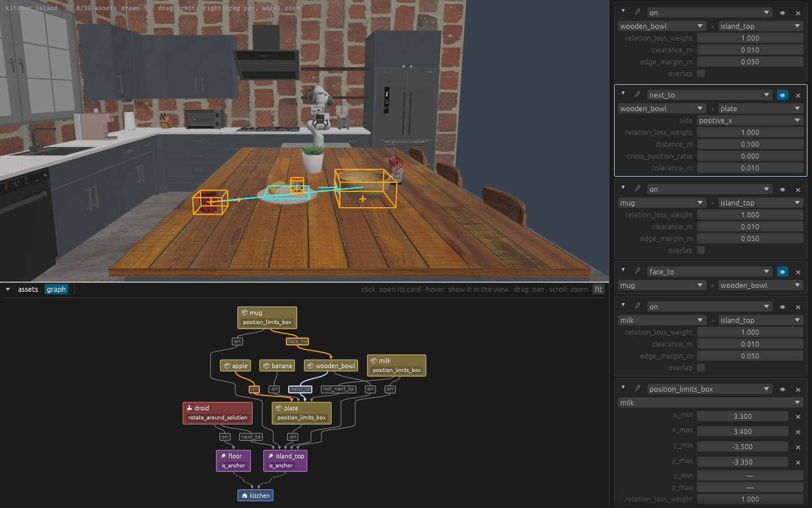Viewport: 812px width, 508px height.
Task: Enable overlap for mug on island_top
Action: pyautogui.click(x=701, y=250)
